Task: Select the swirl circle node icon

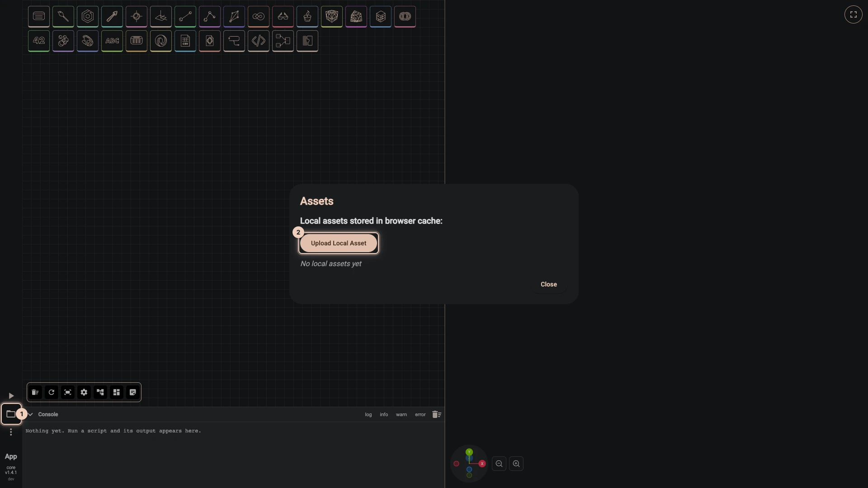Action: pos(161,41)
